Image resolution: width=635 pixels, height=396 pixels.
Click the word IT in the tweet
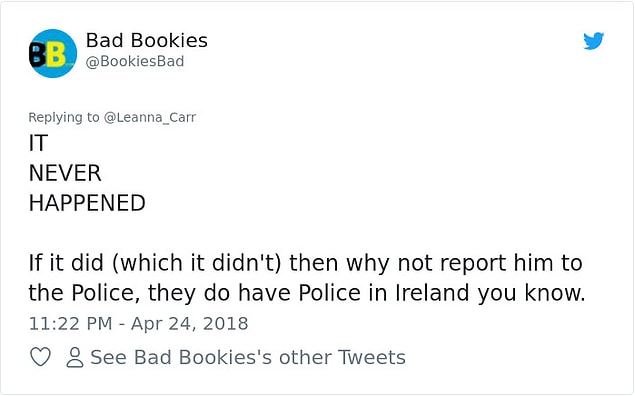coord(38,143)
